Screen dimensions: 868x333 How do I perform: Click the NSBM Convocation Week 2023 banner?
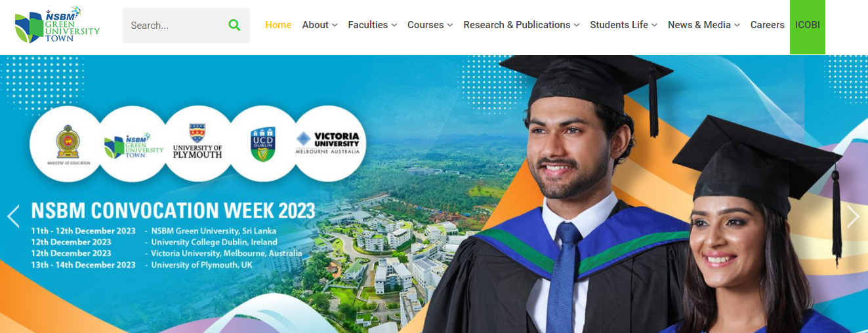(434, 194)
